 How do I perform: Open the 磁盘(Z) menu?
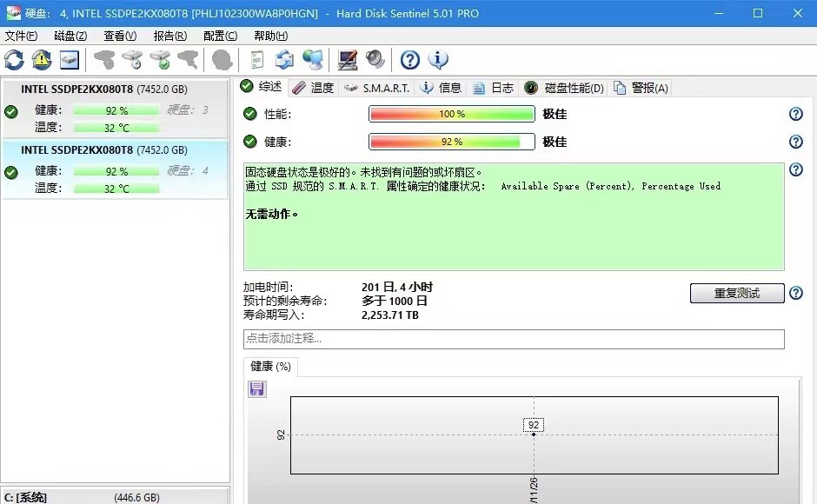point(70,36)
